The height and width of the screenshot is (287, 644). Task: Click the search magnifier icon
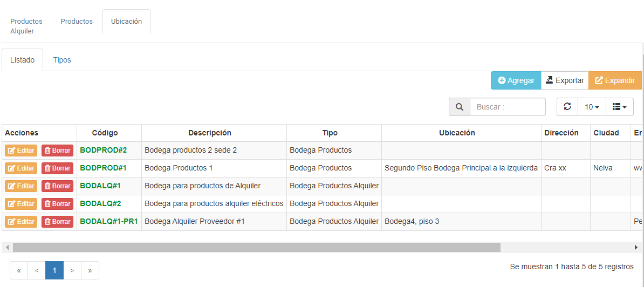pos(460,107)
